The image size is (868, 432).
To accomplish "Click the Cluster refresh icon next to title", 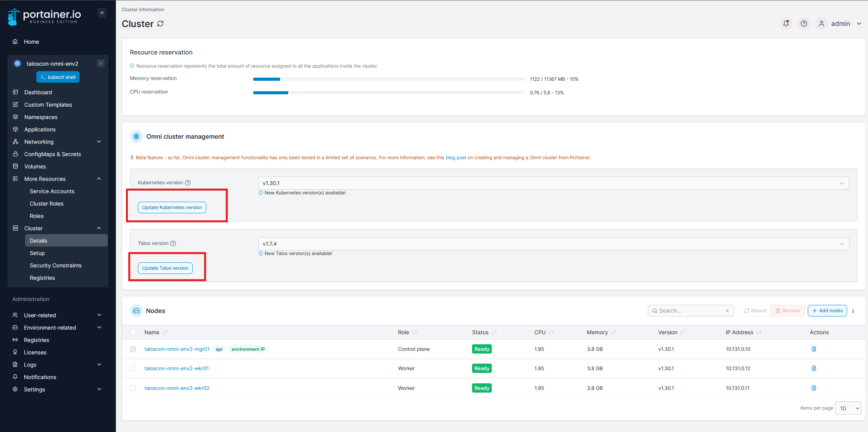I will click(x=160, y=24).
